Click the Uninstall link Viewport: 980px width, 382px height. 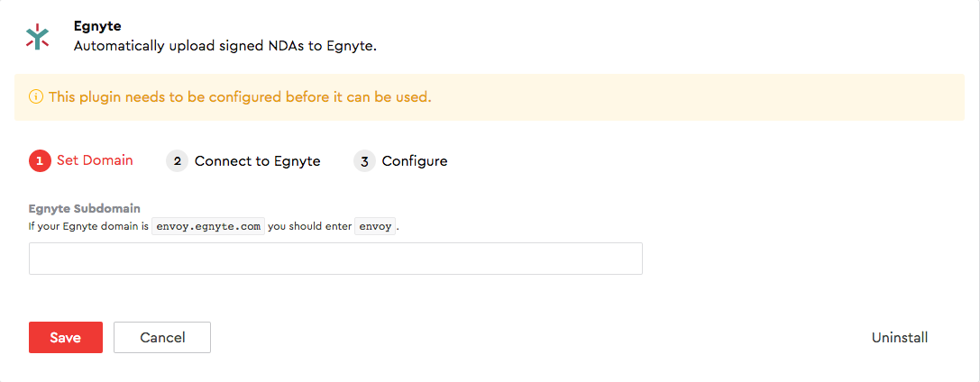pyautogui.click(x=899, y=338)
